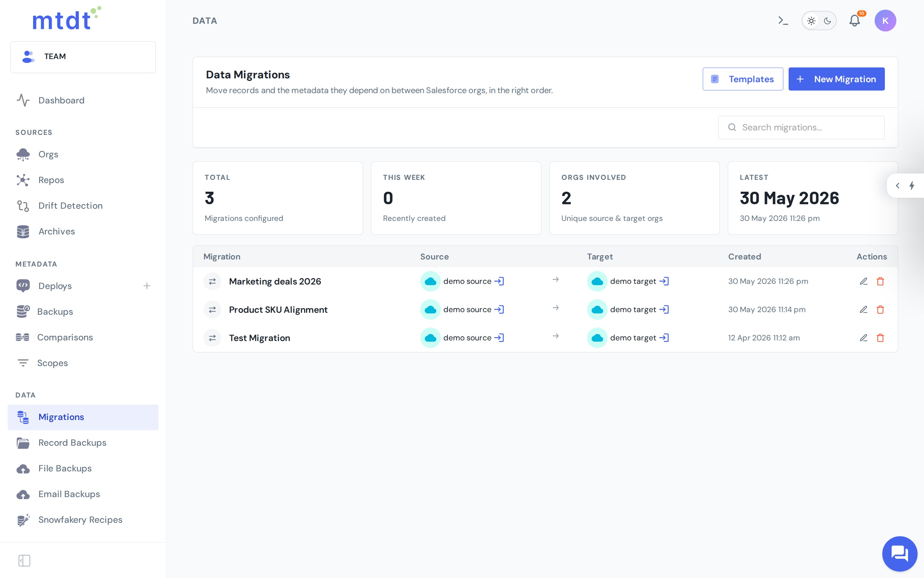Open user avatar K menu
Image resolution: width=924 pixels, height=578 pixels.
click(885, 21)
